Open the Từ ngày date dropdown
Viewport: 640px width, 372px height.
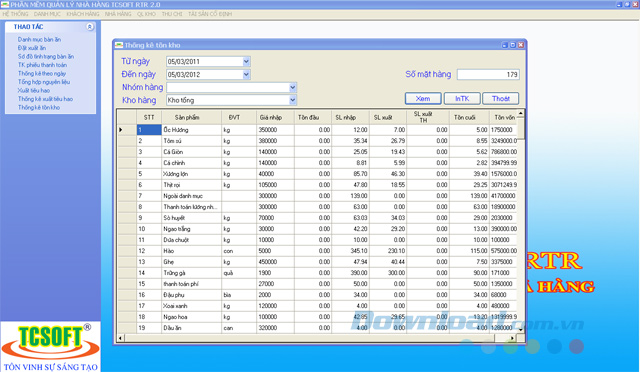246,62
